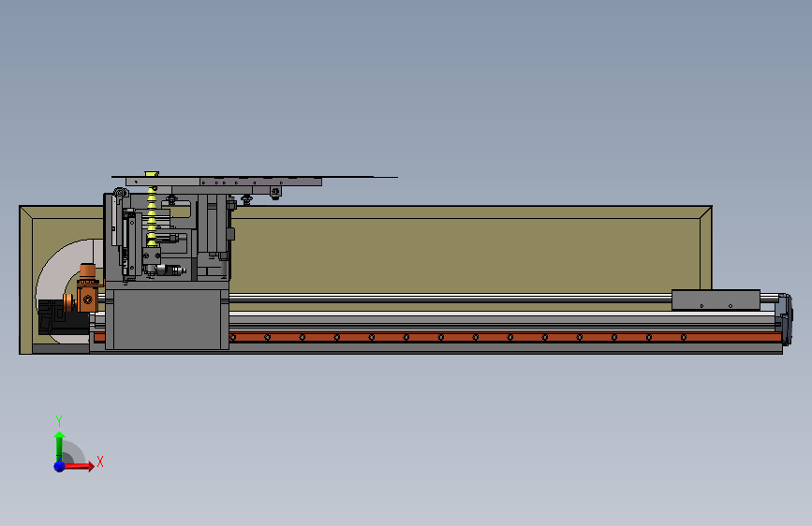
Task: Select the large gray carriage base block
Action: click(167, 318)
